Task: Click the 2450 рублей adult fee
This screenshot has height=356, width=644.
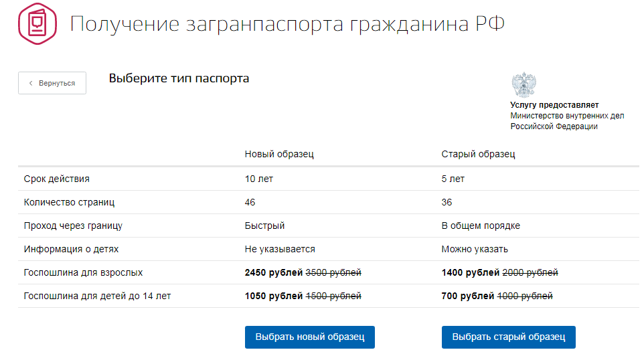Action: pos(274,272)
